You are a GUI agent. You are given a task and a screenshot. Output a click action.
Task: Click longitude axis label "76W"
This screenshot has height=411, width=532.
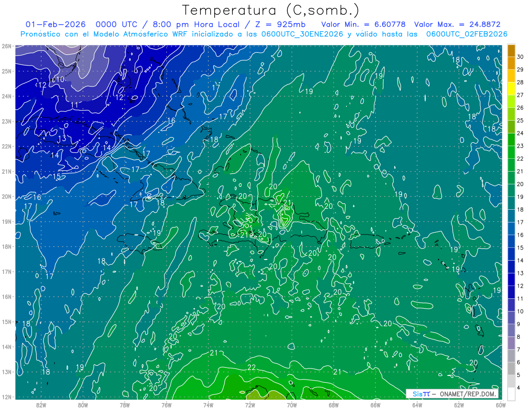[x=167, y=404]
